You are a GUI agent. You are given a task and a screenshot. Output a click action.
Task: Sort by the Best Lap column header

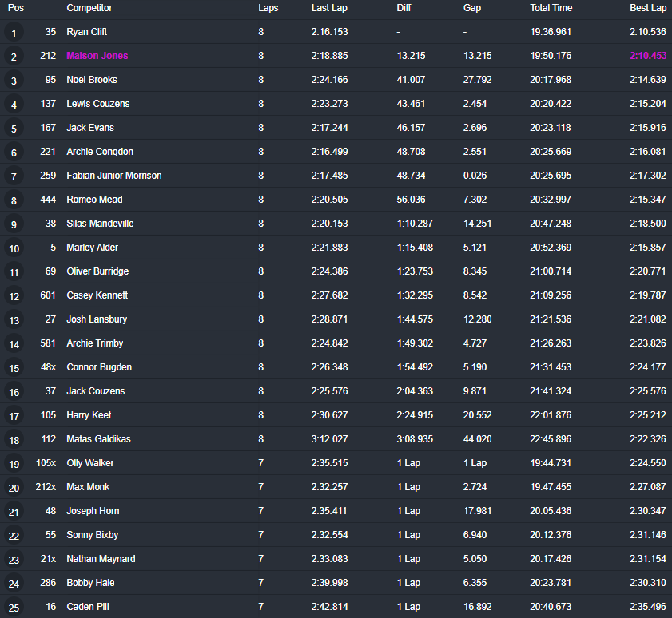coord(647,8)
